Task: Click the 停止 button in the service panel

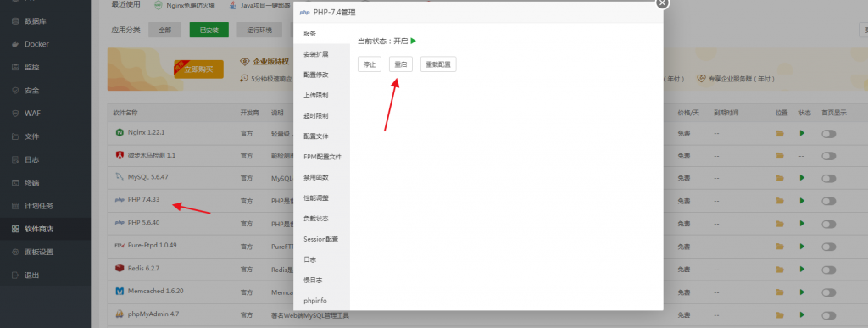Action: coord(370,64)
